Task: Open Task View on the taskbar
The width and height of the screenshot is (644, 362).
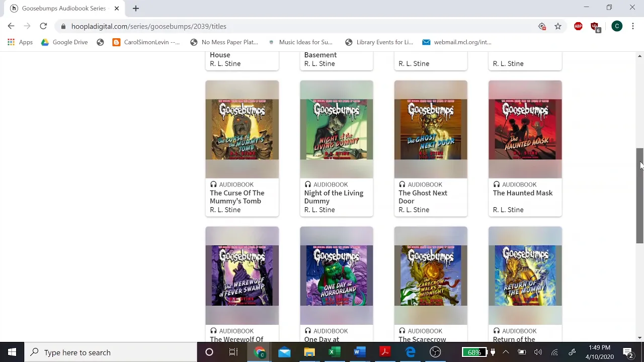Action: point(233,352)
